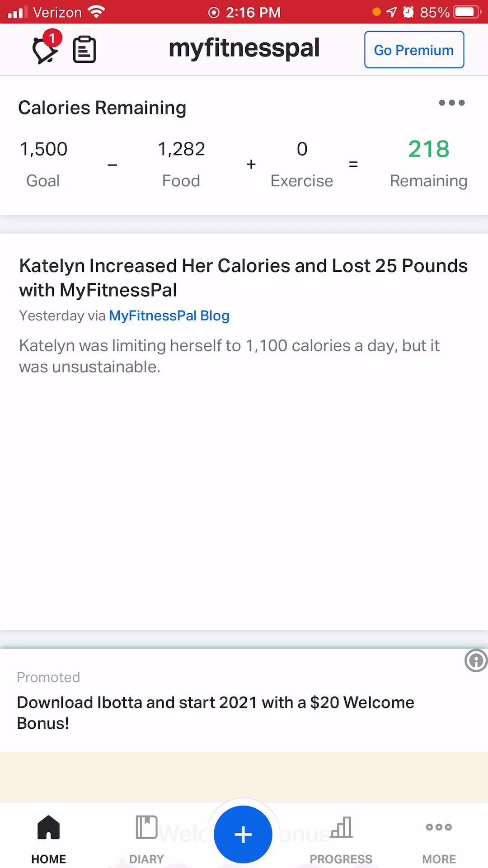
Task: Tap the Ibotta promoted ad headline
Action: pyautogui.click(x=216, y=712)
